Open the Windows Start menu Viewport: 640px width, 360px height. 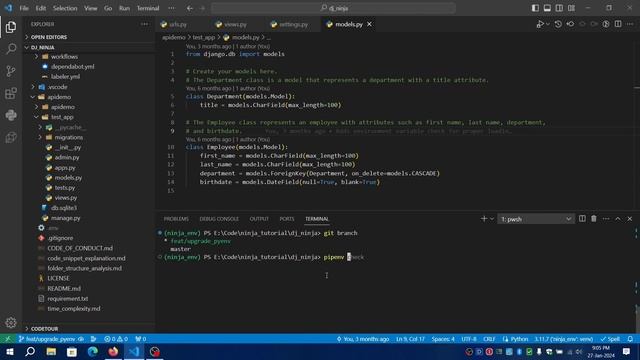(9, 352)
